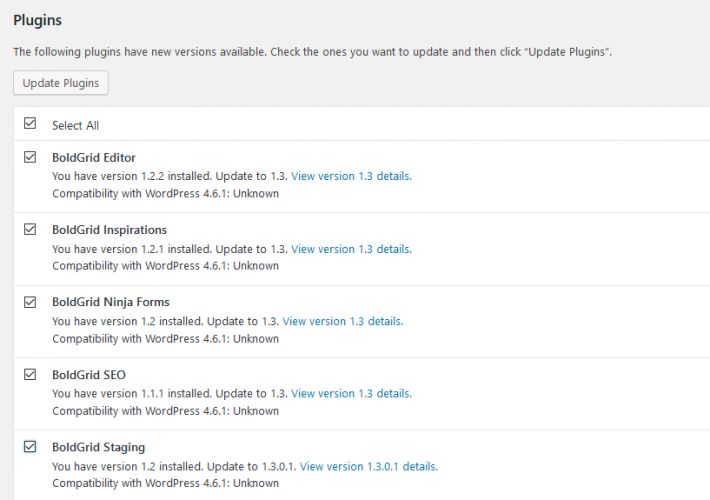Open View version 1.3.0.1 details link
Image resolution: width=710 pixels, height=500 pixels.
coord(368,466)
